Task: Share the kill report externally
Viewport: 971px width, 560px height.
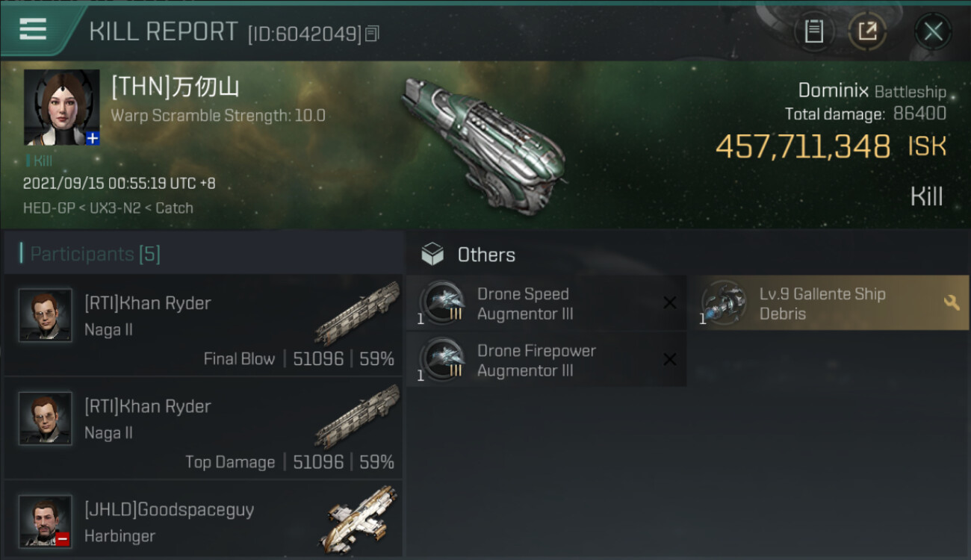Action: coord(867,31)
